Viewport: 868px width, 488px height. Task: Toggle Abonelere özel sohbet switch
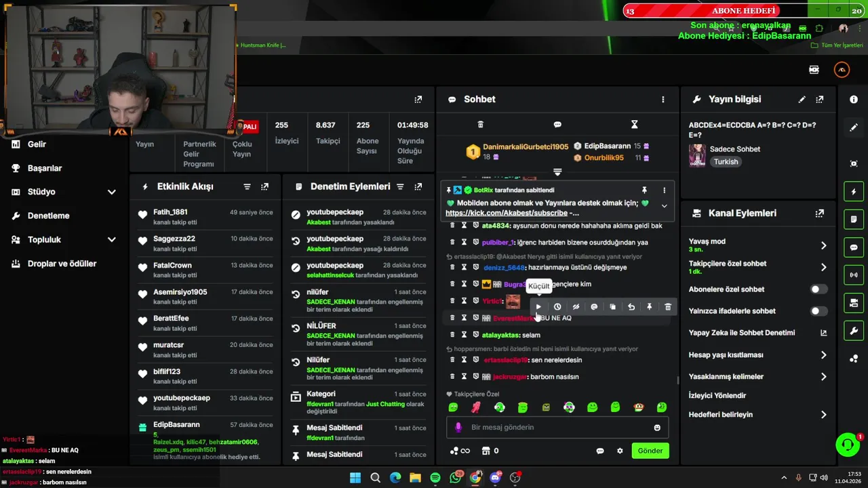(x=819, y=289)
